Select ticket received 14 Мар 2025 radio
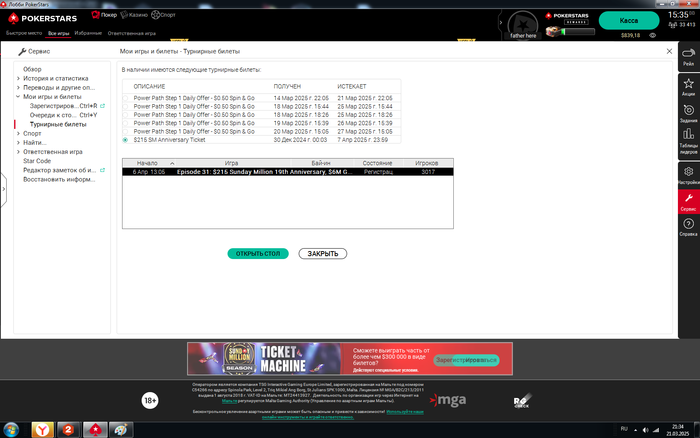700x438 pixels. [x=125, y=98]
